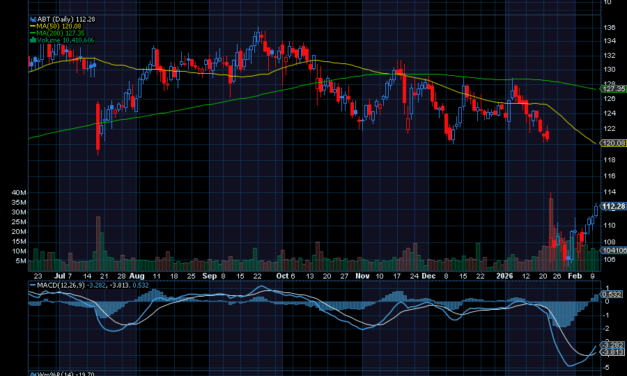Click the 130 price axis label

609,70
